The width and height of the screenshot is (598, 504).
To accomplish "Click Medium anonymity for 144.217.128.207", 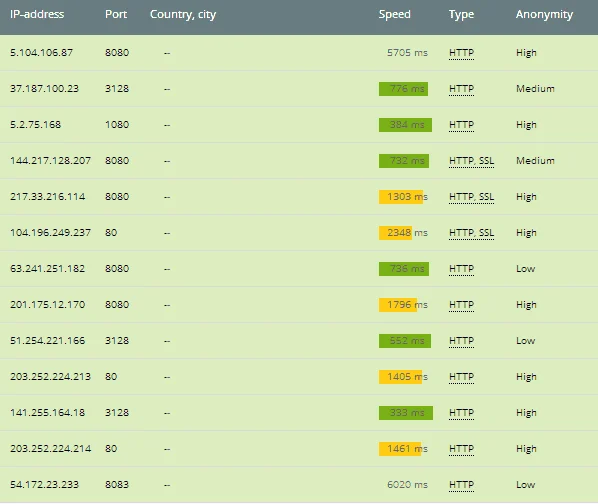I will point(535,161).
